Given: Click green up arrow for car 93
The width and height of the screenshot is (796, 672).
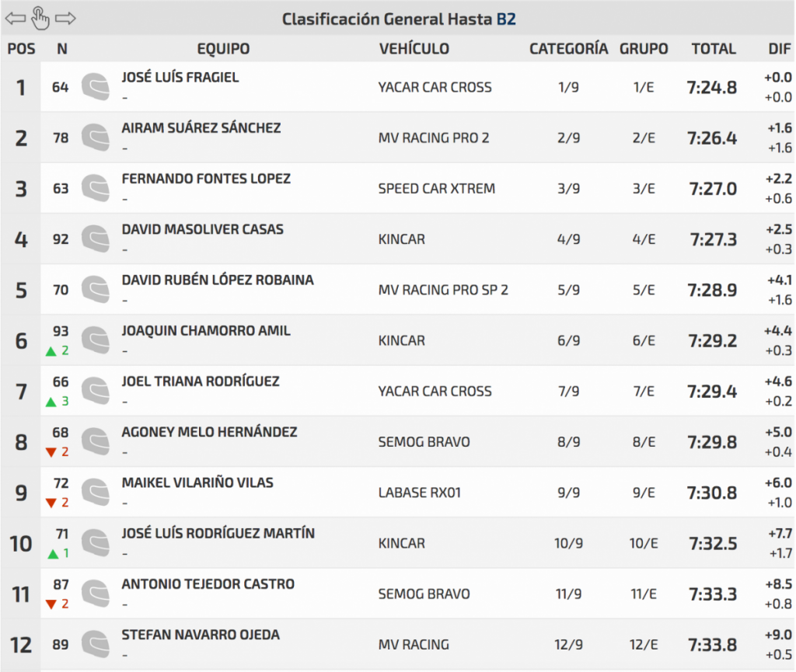Looking at the screenshot, I should coord(51,351).
